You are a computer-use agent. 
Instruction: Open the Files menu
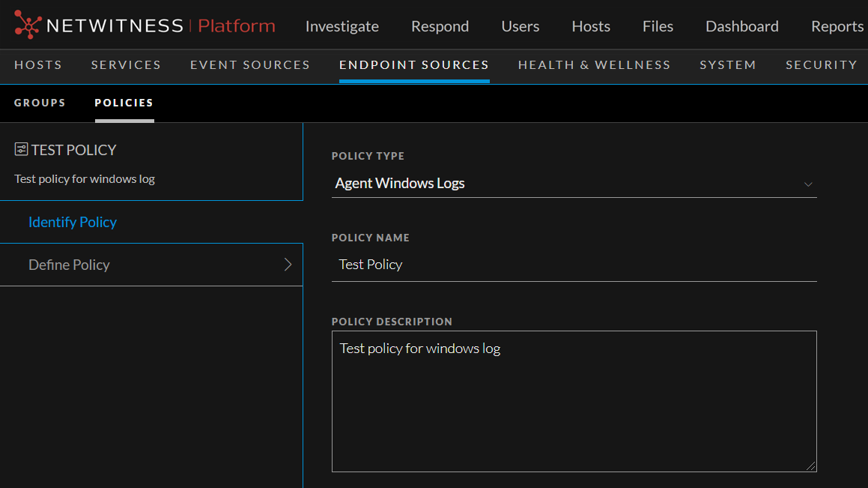tap(658, 26)
